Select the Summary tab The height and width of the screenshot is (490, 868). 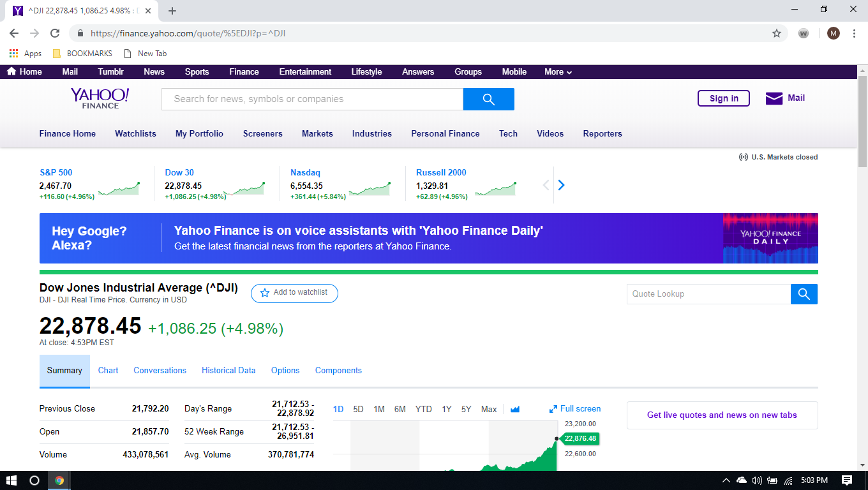coord(64,371)
